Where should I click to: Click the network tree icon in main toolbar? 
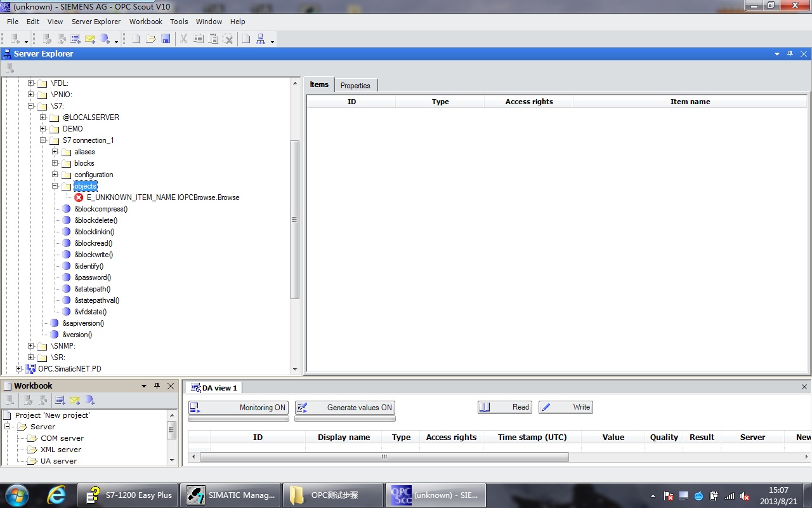(261, 39)
